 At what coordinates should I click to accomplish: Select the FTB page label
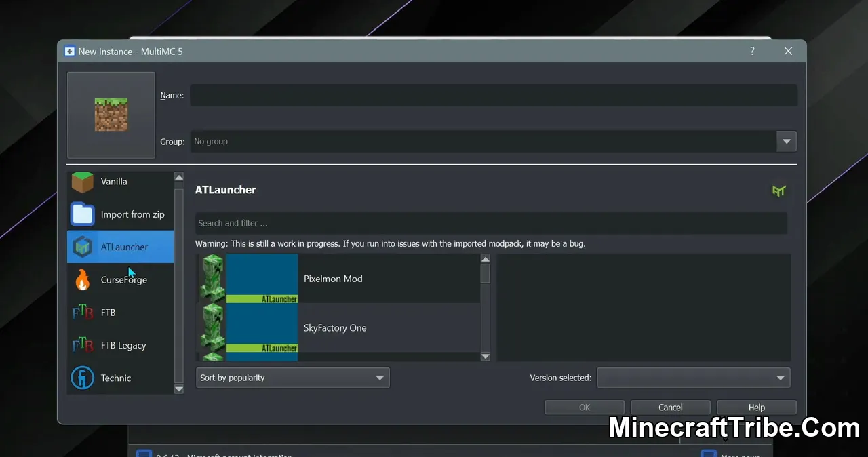[x=108, y=313]
